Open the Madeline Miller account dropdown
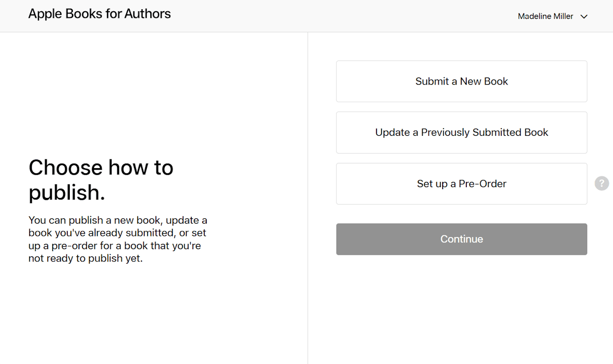This screenshot has height=364, width=613. click(553, 16)
